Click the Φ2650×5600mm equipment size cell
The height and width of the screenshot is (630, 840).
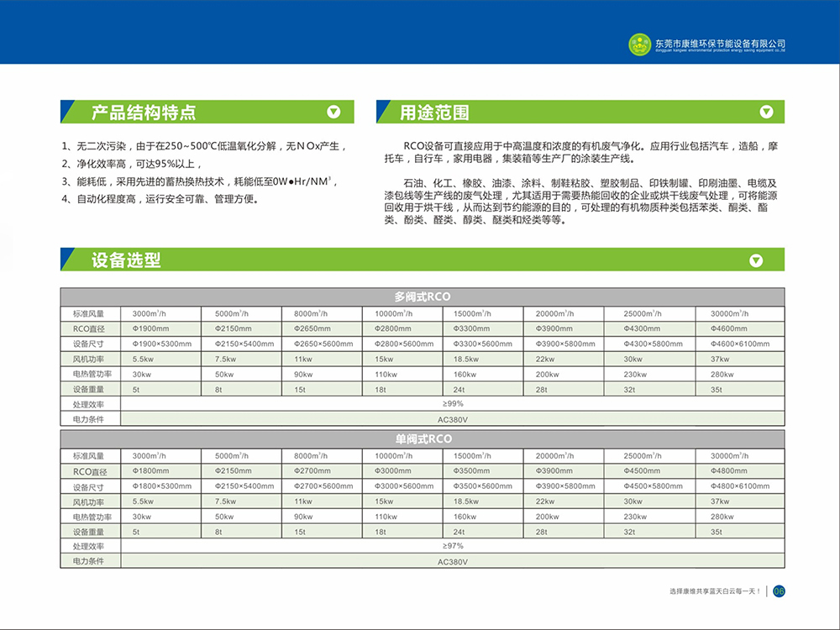323,344
